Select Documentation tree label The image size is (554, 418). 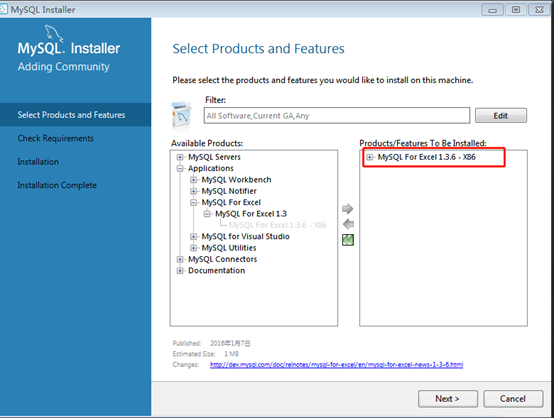217,271
